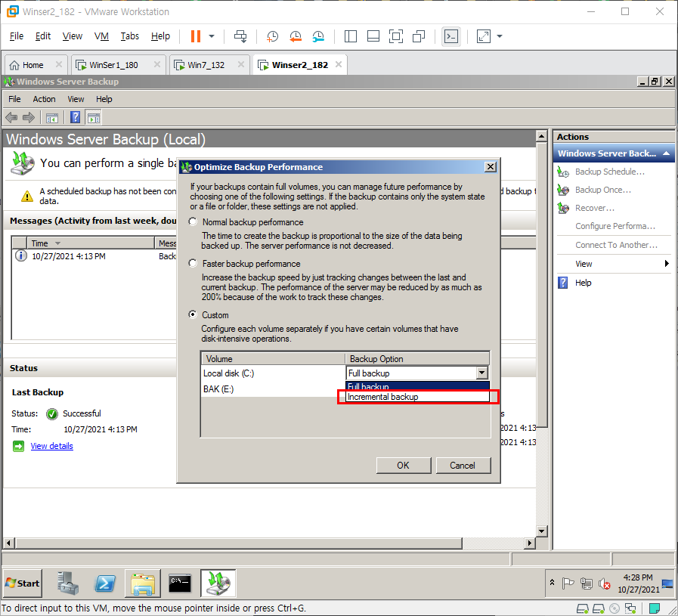Confirm dialog with OK button

(x=404, y=465)
